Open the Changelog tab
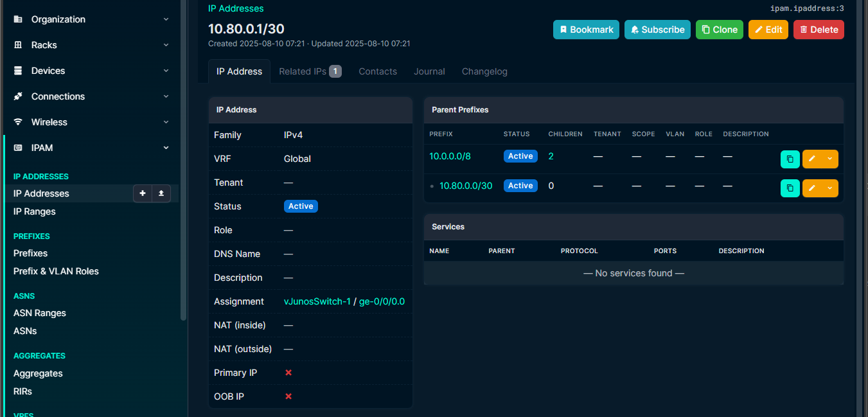The height and width of the screenshot is (417, 868). (484, 71)
